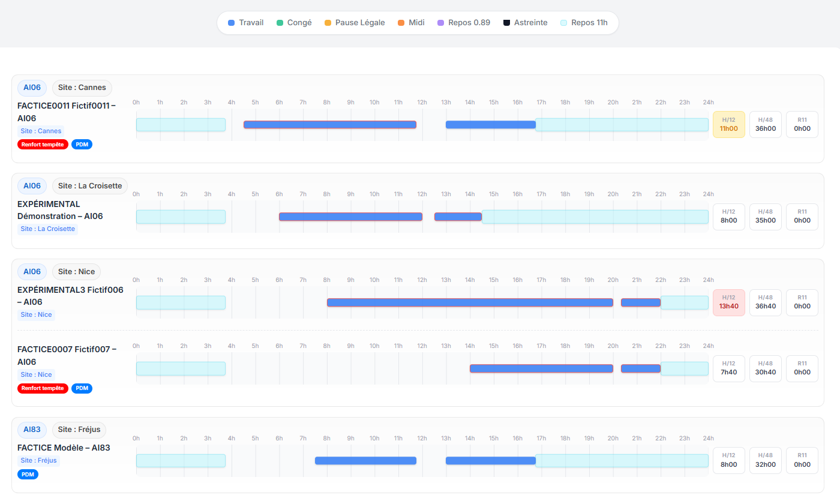Open FACTICE0007 Fictif007 – AI06 name
Screen dimensions: 840x504
coord(67,355)
